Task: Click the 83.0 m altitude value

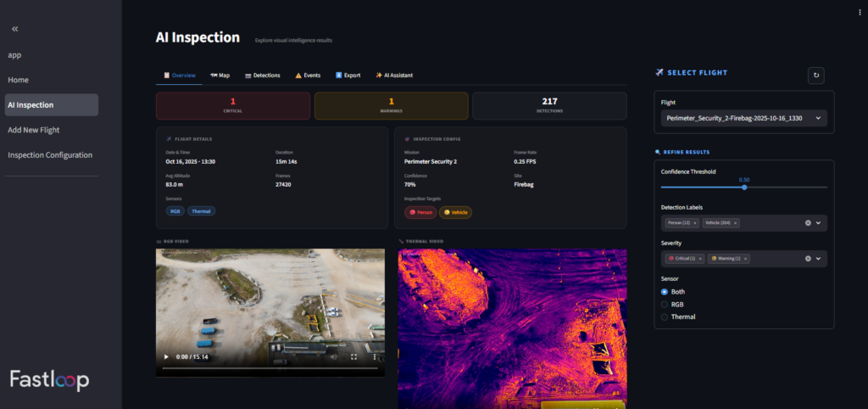Action: tap(175, 184)
